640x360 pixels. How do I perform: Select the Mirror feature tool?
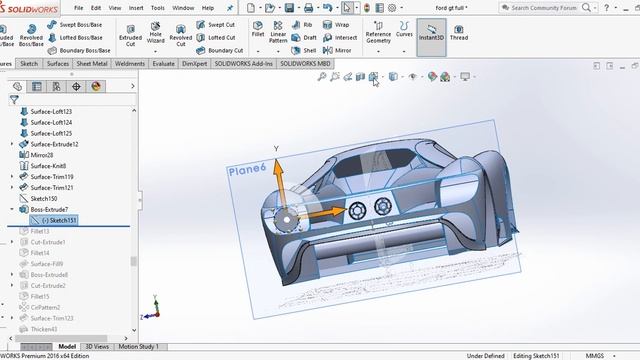pos(337,51)
